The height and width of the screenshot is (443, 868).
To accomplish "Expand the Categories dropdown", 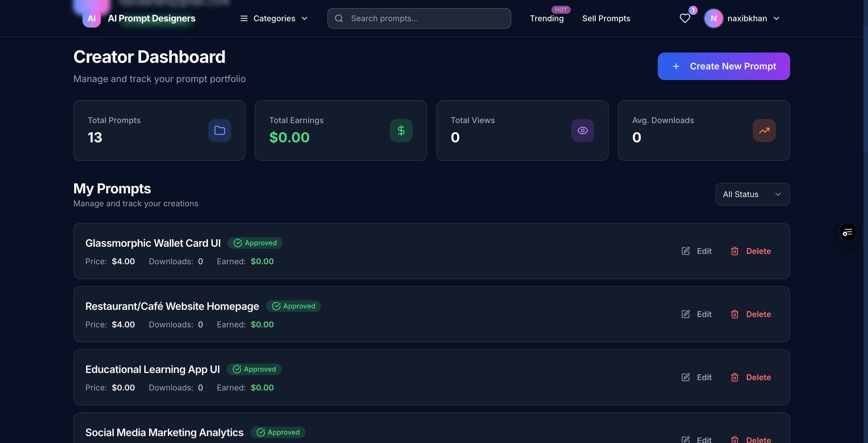I will [x=274, y=19].
